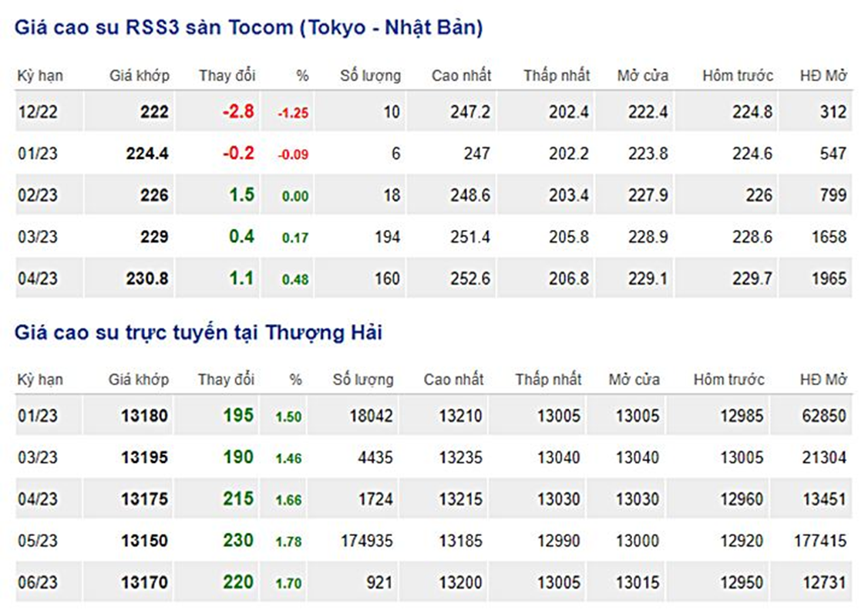Image resolution: width=868 pixels, height=614 pixels.
Task: Click the Hôm trước header in Shanghai table
Action: pyautogui.click(x=728, y=380)
